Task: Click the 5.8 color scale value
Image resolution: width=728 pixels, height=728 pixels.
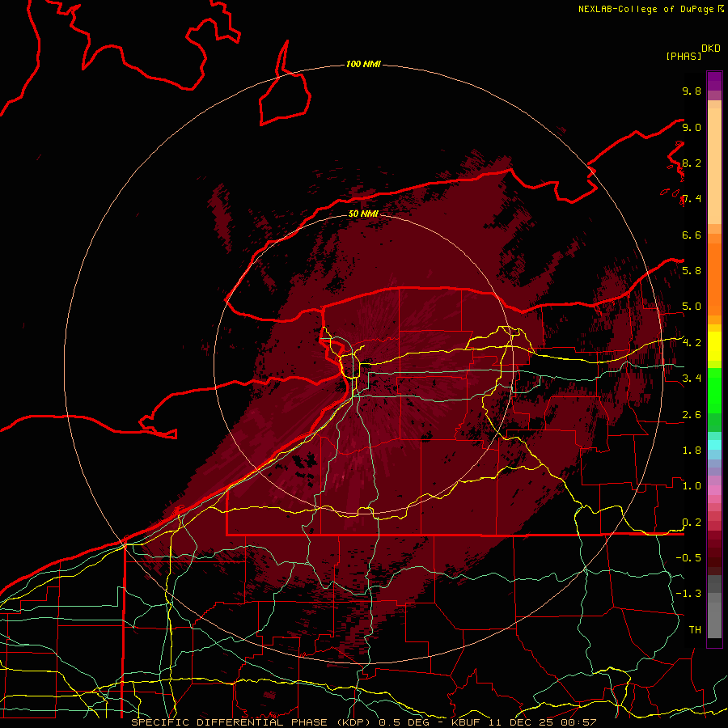Action: tap(692, 271)
